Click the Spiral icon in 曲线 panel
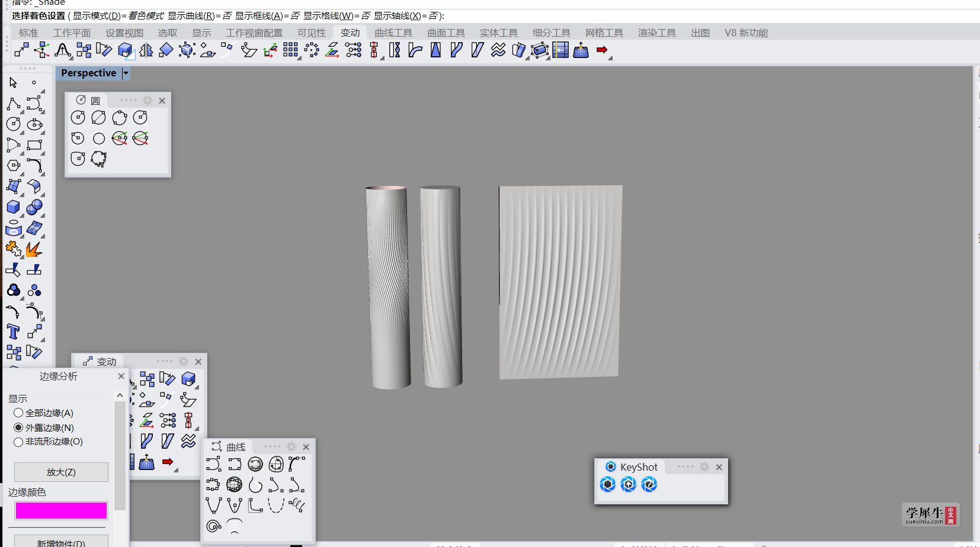This screenshot has width=980, height=547. tap(213, 526)
